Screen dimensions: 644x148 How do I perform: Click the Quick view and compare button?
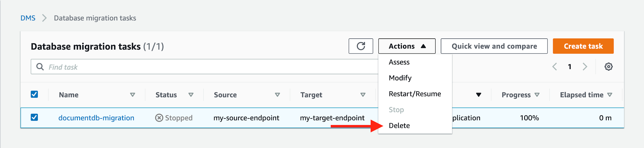point(494,46)
